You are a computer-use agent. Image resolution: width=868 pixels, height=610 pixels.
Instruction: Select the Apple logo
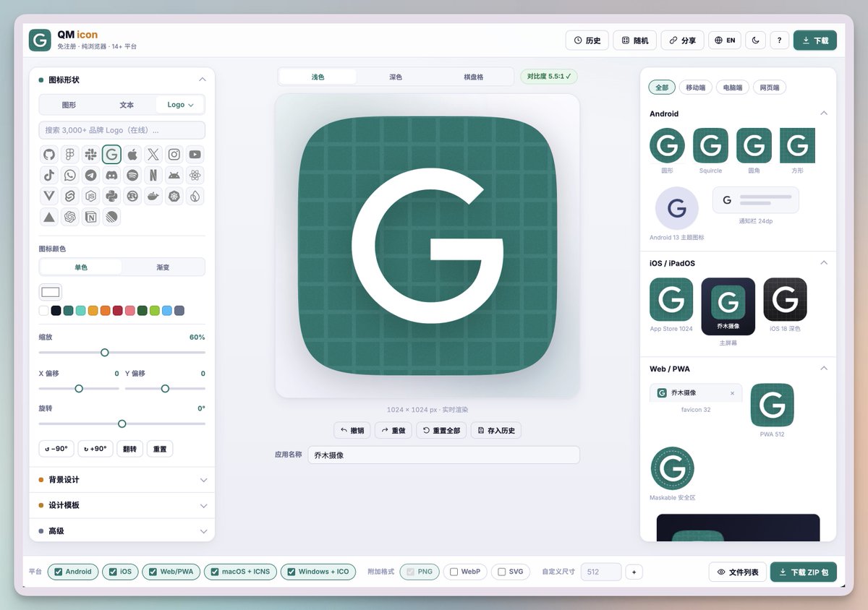pyautogui.click(x=132, y=154)
